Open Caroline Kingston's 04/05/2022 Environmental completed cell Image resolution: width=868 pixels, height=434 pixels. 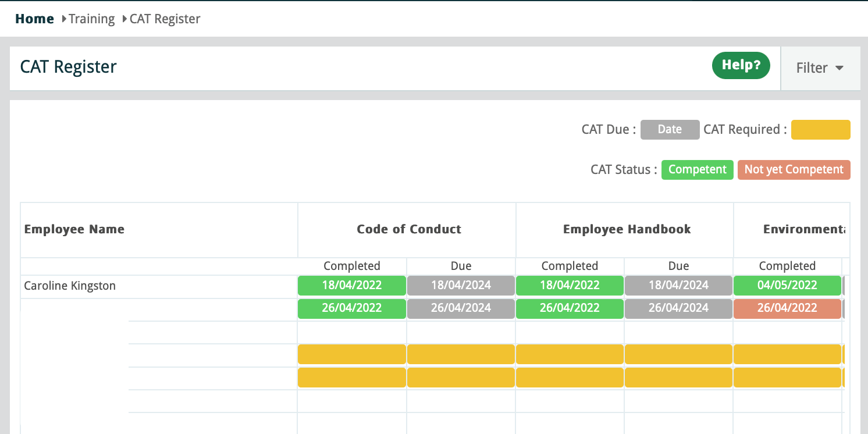787,286
